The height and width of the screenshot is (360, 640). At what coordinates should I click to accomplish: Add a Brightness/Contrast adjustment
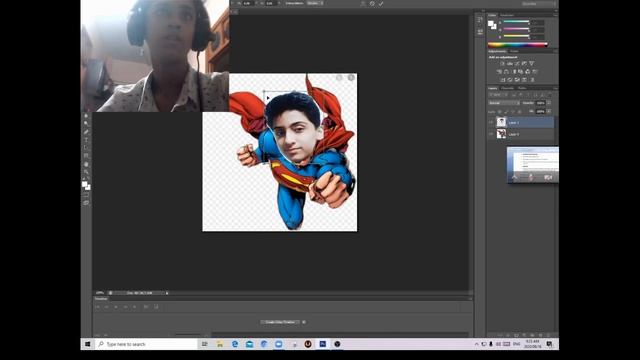click(x=502, y=64)
